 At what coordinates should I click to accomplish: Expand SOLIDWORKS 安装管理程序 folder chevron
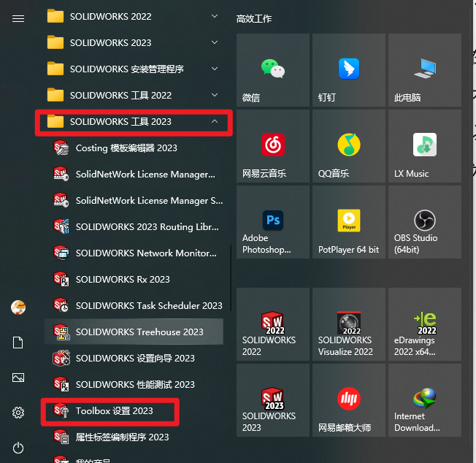pyautogui.click(x=215, y=69)
